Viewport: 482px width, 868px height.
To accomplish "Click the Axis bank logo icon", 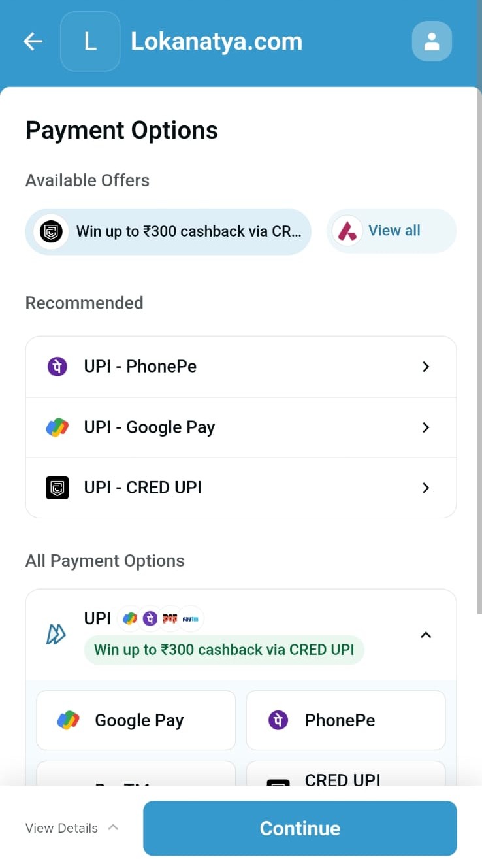I will pyautogui.click(x=347, y=231).
